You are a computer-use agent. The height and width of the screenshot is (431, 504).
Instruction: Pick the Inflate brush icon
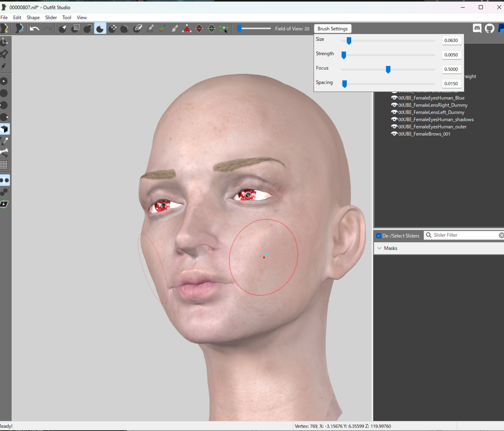(87, 29)
